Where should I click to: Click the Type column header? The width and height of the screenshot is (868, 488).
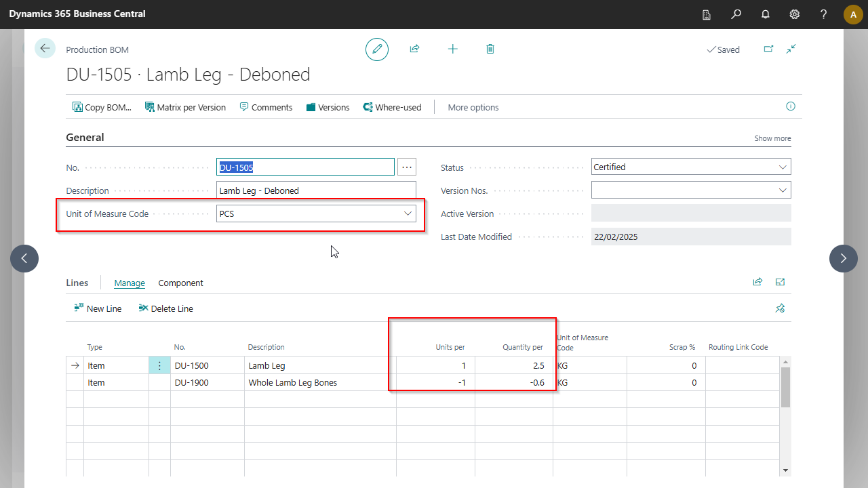click(95, 347)
